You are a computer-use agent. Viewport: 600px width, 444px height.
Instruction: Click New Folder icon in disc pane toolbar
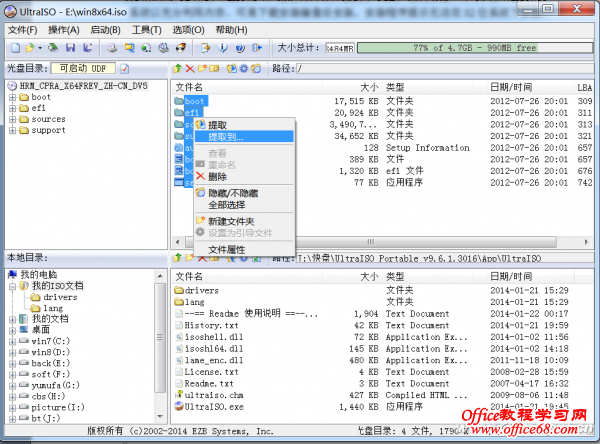202,69
